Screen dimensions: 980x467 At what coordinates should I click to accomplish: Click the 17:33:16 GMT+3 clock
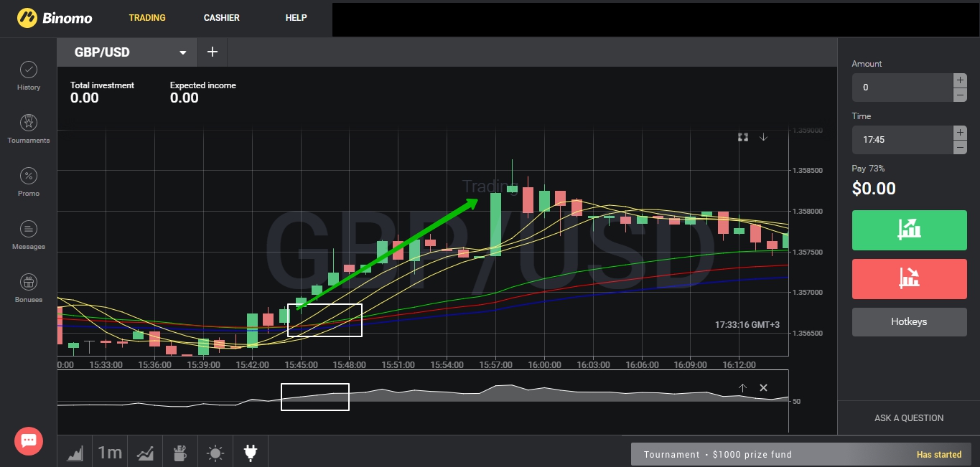(747, 325)
